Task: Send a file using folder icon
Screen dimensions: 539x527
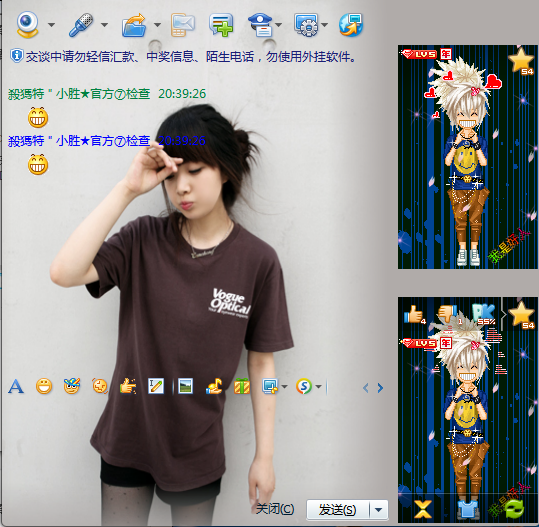Action: point(134,24)
